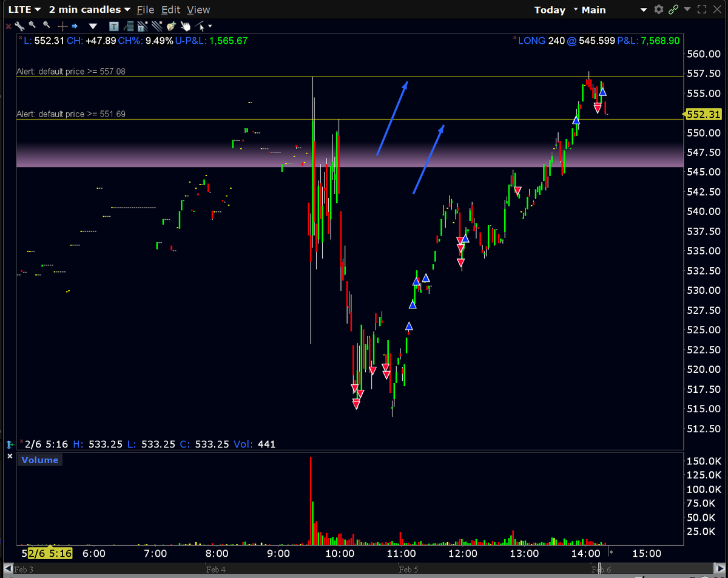728x578 pixels.
Task: Click the 150.0K volume axis label
Action: click(703, 461)
